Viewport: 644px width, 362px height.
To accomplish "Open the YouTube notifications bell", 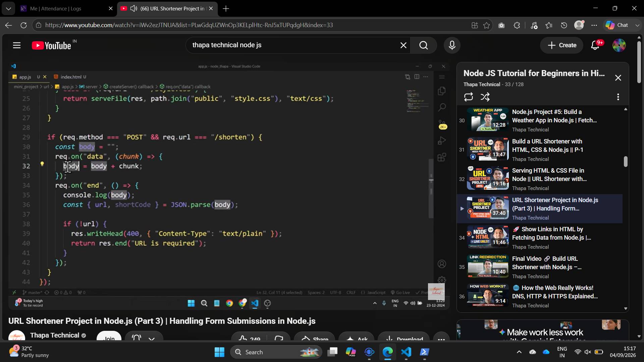I will pyautogui.click(x=595, y=45).
